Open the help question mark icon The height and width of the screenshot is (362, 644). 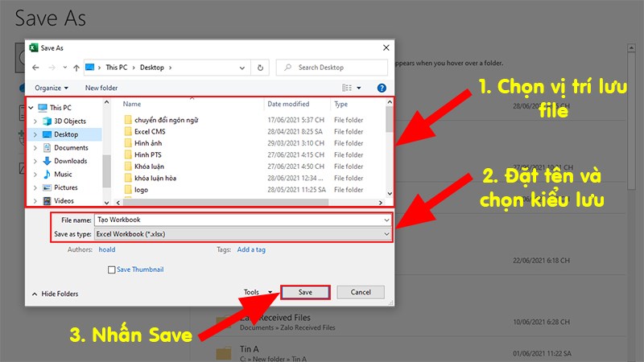click(382, 88)
